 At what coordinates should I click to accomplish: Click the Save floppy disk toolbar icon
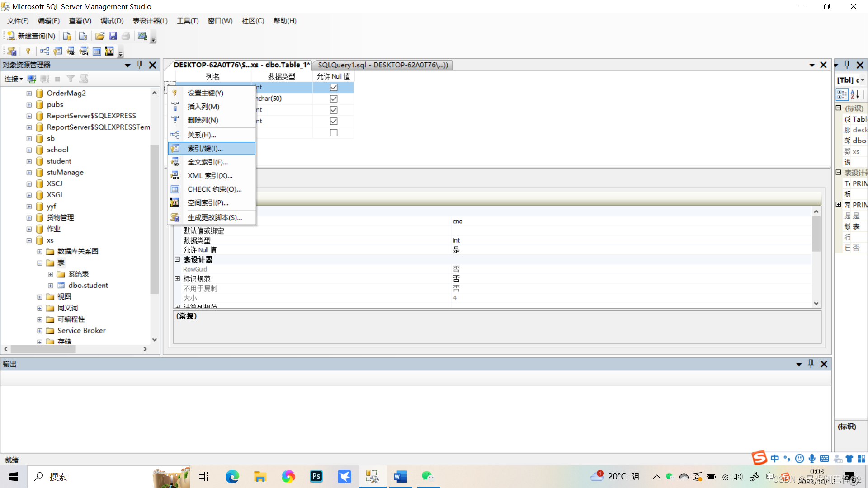113,36
